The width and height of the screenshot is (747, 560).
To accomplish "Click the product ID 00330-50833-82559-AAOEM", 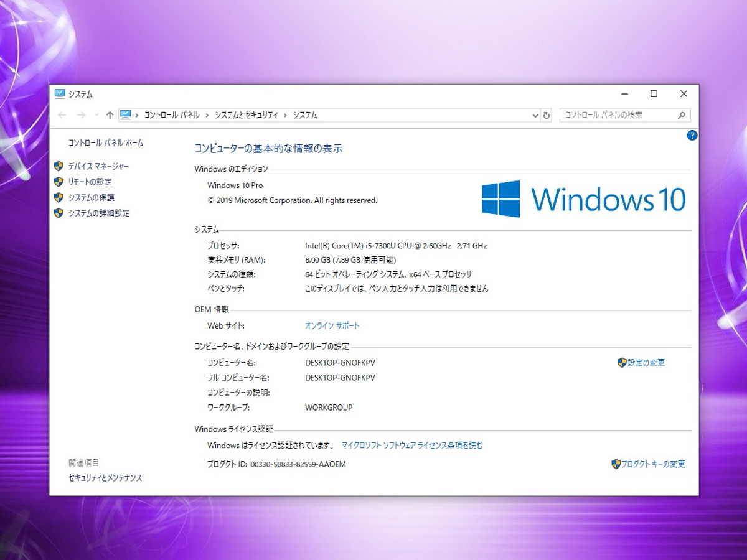I will coord(298,464).
